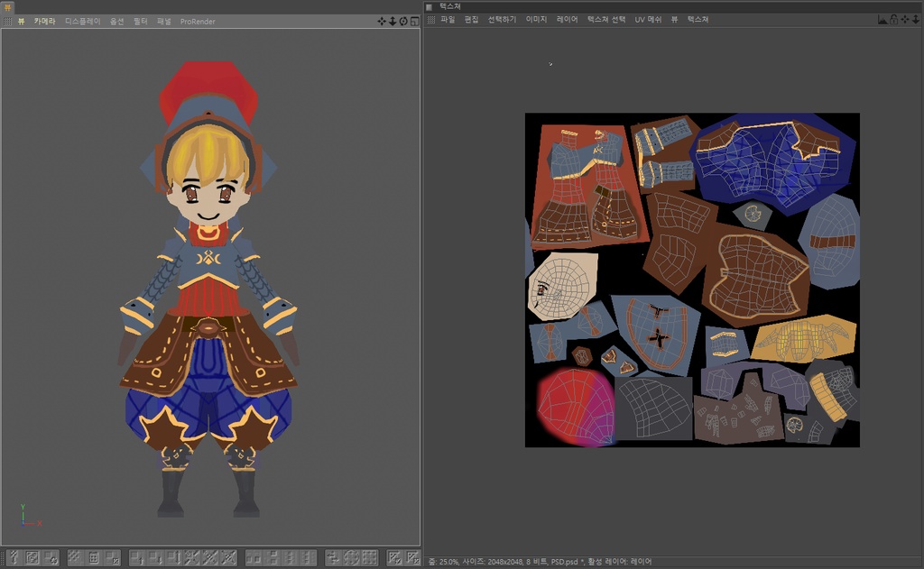Click the viewport zoom-camera icon (up-down arrow)

click(393, 22)
